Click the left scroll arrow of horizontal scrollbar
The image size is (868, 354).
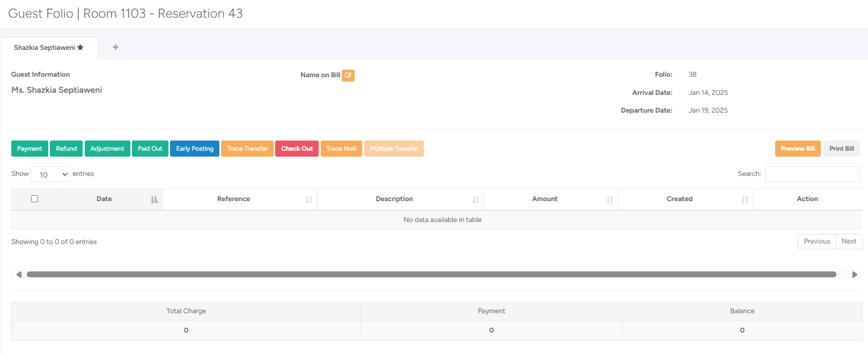(19, 275)
